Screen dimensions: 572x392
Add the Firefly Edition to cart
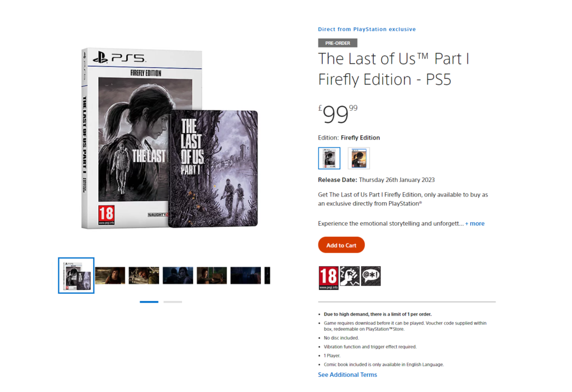click(341, 245)
